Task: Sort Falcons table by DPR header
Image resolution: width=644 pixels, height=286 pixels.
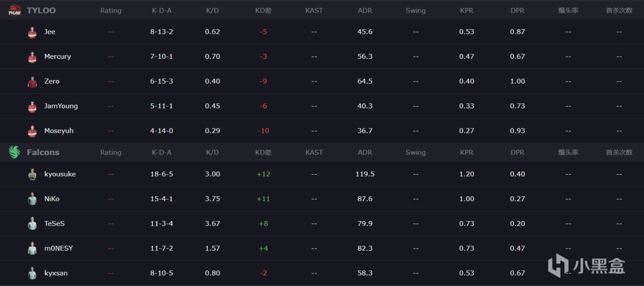Action: [517, 152]
